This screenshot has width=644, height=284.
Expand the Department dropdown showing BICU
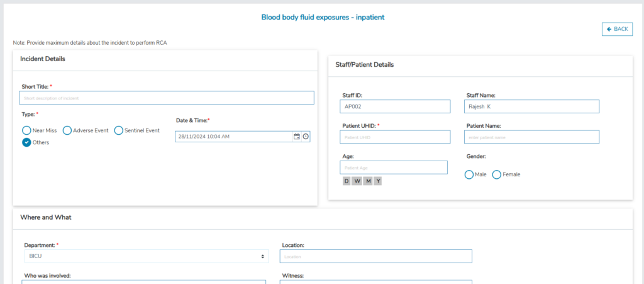(146, 256)
